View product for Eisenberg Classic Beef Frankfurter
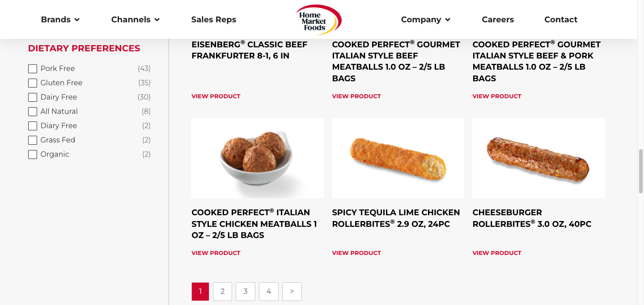 tap(216, 96)
